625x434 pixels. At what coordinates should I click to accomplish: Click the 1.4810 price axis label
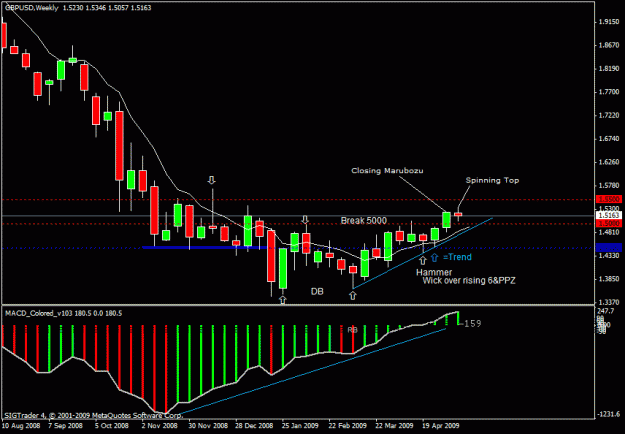coord(609,232)
